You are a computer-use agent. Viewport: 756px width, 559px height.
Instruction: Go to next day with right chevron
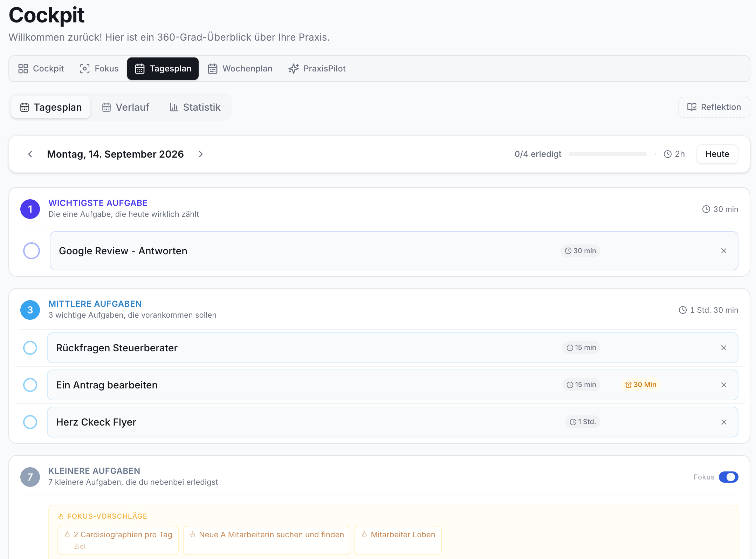[200, 154]
